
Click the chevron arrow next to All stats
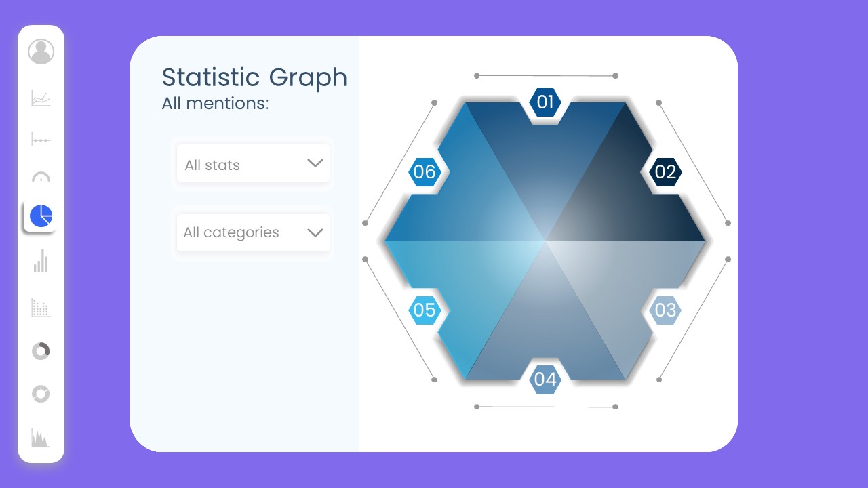(315, 163)
